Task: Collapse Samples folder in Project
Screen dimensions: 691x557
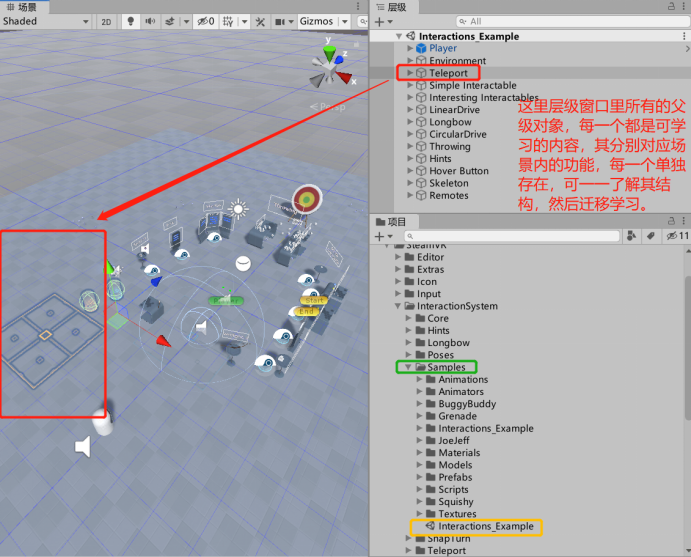Action: click(408, 367)
